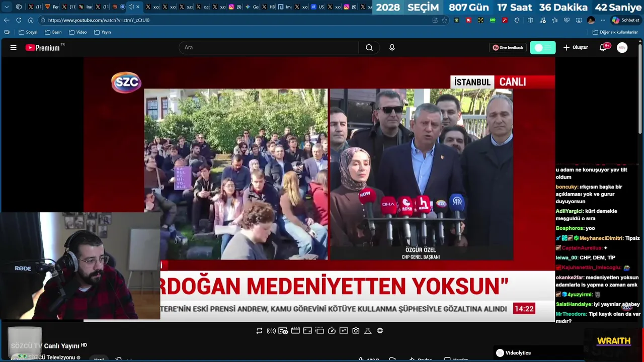
Task: Focus the Ara search field
Action: pyautogui.click(x=269, y=48)
